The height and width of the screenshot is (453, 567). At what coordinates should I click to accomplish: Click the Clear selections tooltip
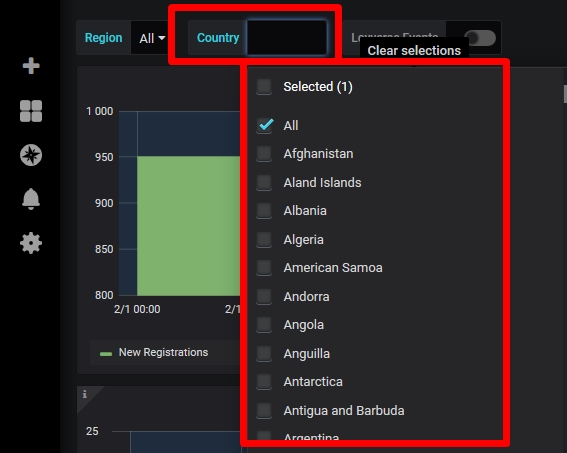(x=414, y=50)
